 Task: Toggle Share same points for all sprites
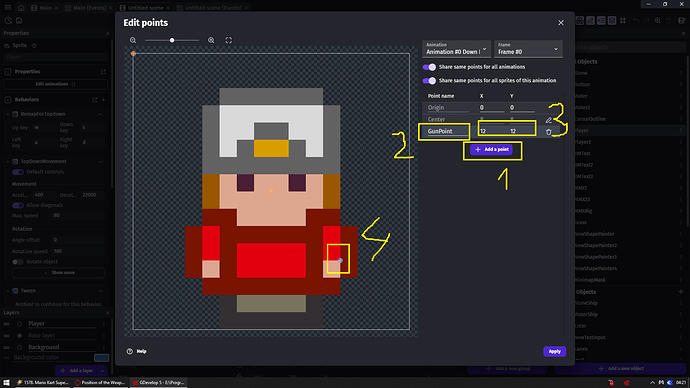(429, 81)
